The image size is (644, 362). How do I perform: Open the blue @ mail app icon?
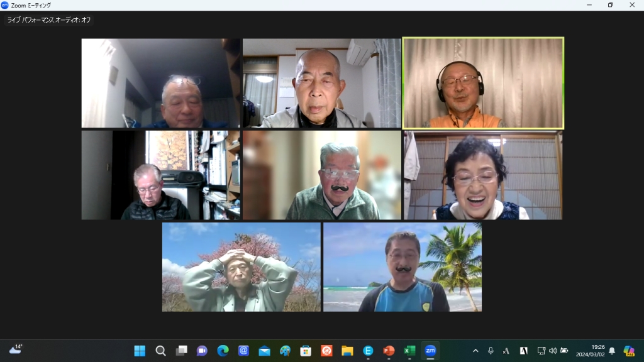pos(243,351)
